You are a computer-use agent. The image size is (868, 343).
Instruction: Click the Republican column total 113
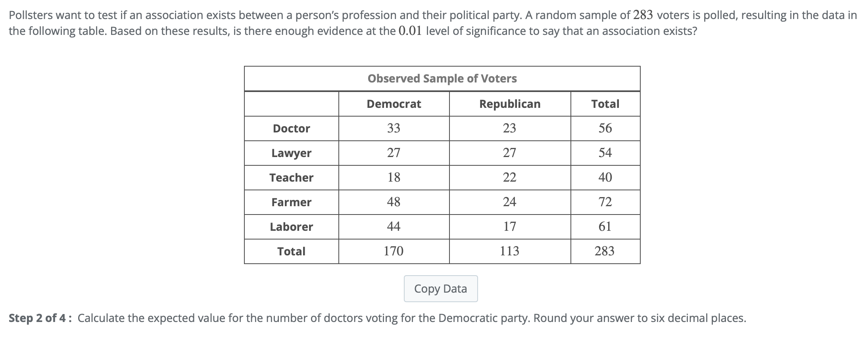(510, 251)
